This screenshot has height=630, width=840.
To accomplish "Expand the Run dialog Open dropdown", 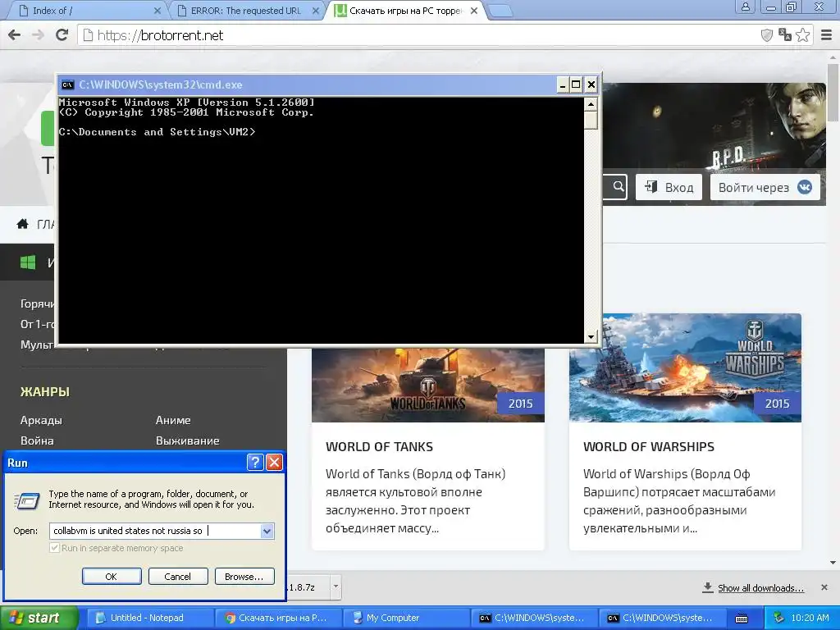I will 267,531.
